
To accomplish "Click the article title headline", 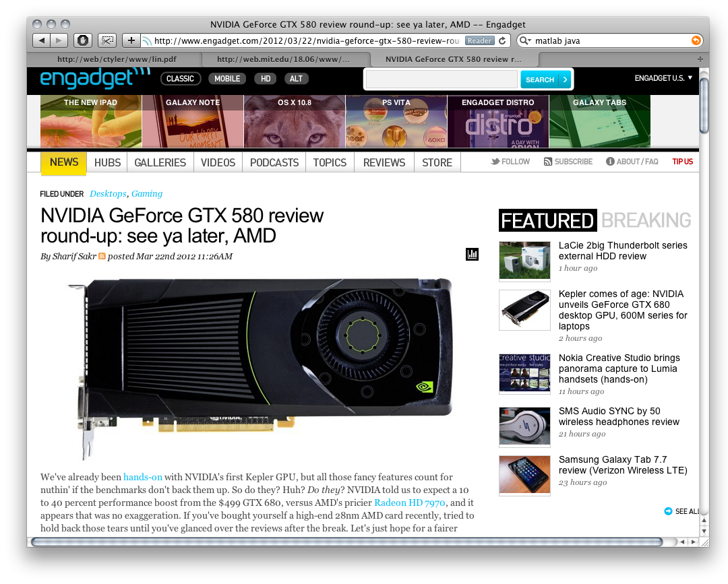I will tap(182, 226).
